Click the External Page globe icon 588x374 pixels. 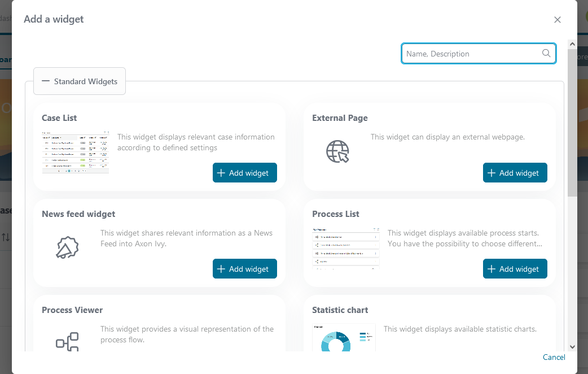point(337,151)
